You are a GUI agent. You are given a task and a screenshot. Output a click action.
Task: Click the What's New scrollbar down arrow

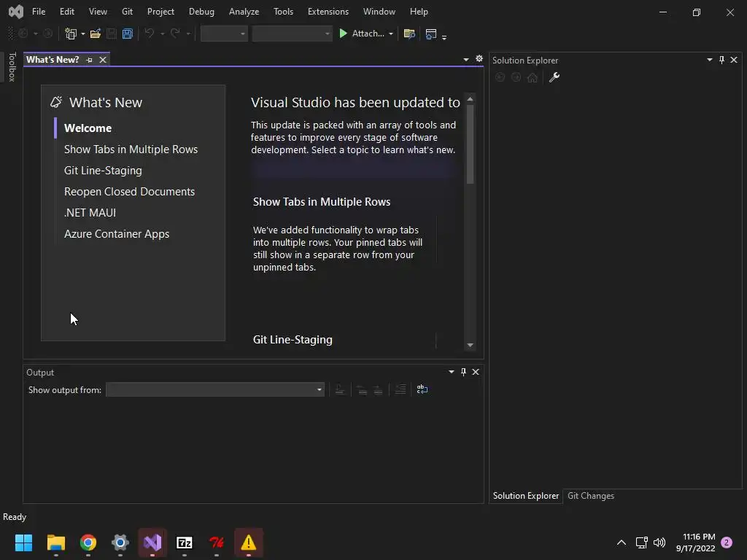tap(471, 345)
